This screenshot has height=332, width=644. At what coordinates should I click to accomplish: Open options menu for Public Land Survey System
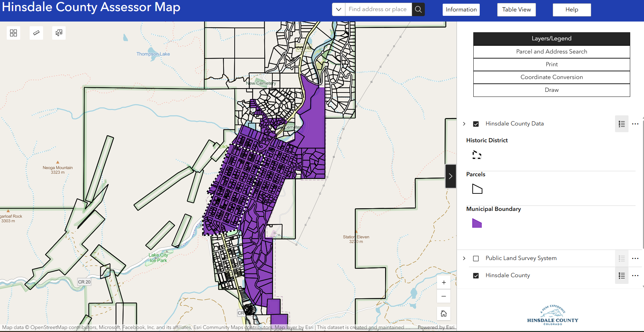636,258
